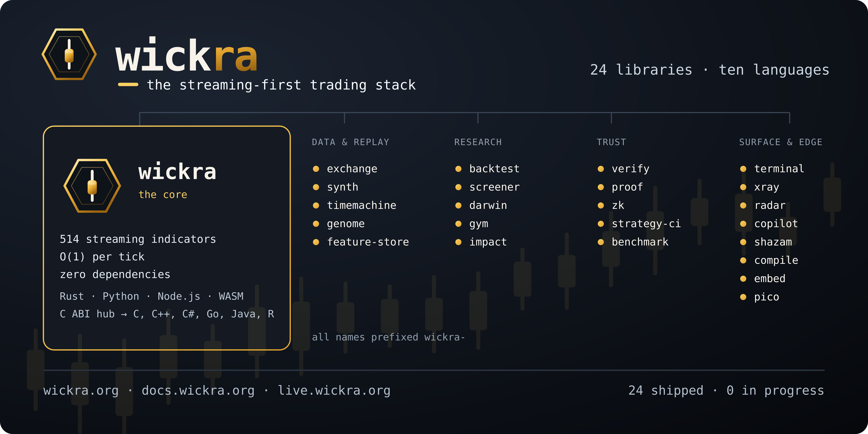Select the 'darwin' library entry

pyautogui.click(x=481, y=205)
